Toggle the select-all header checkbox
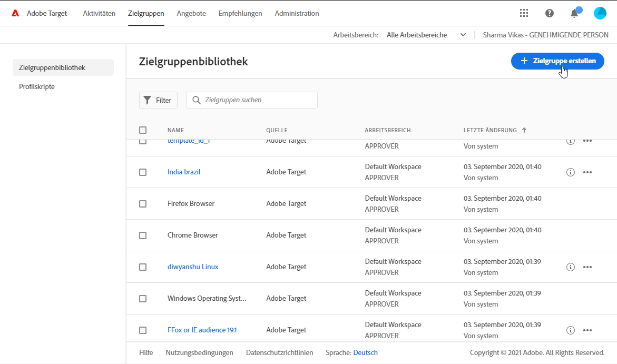Viewport: 617px width, 364px height. tap(143, 130)
